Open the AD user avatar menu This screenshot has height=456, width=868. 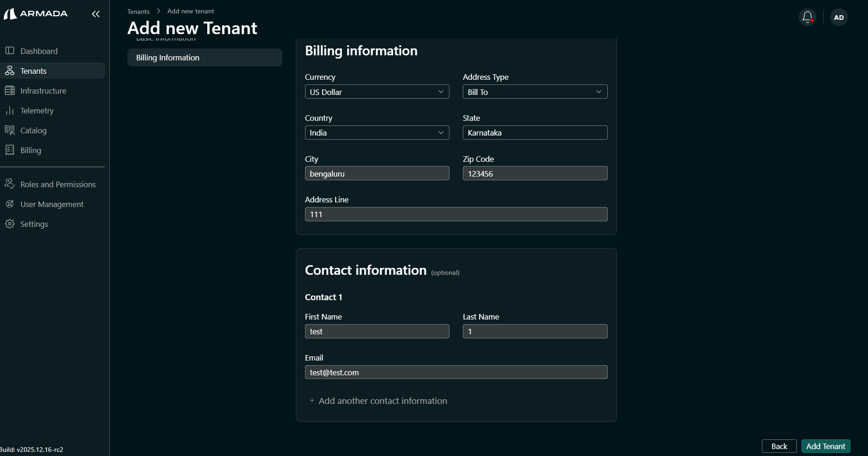(x=839, y=17)
